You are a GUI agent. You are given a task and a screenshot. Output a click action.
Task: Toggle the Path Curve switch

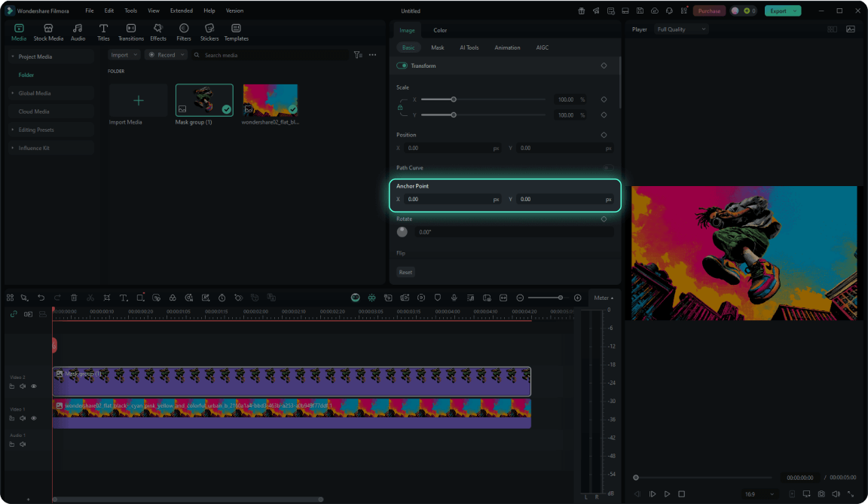click(x=608, y=168)
